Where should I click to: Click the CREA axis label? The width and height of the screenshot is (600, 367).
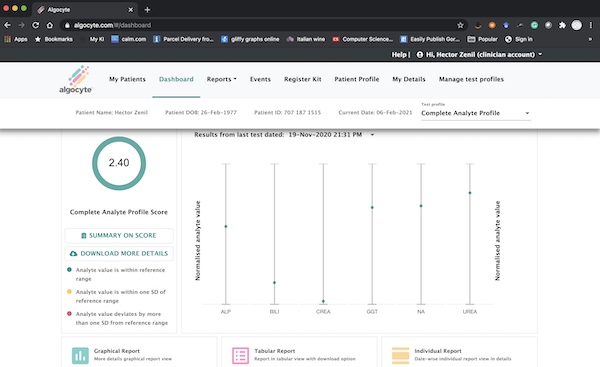(x=323, y=312)
